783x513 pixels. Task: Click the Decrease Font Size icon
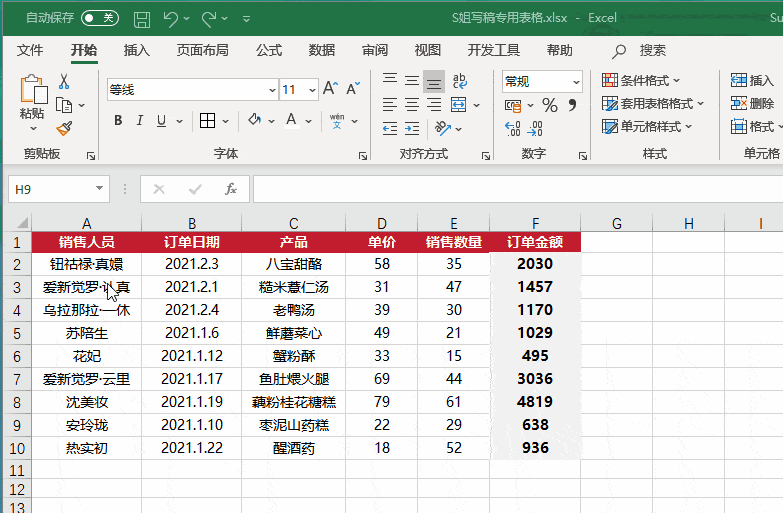pos(353,88)
